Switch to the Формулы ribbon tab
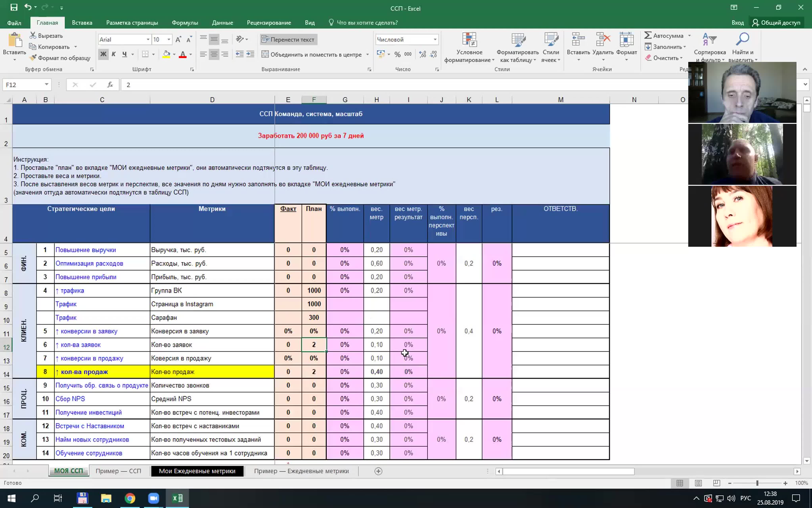 pos(185,22)
